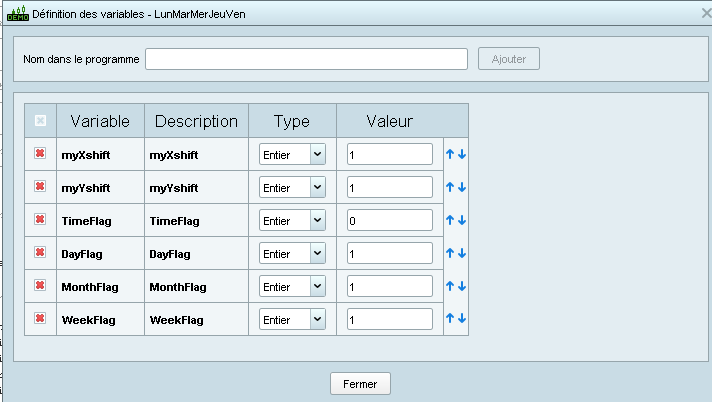Focus the Nom dans le programme field

tap(306, 59)
